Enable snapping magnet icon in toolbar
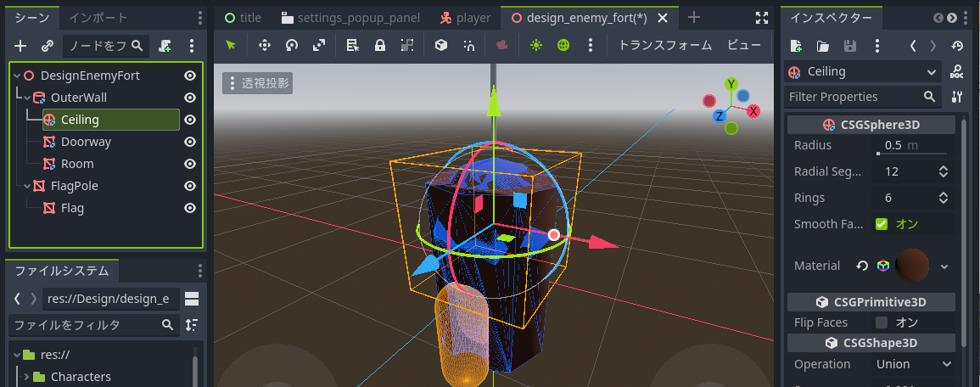Screen dimensions: 980x387 [x=468, y=45]
